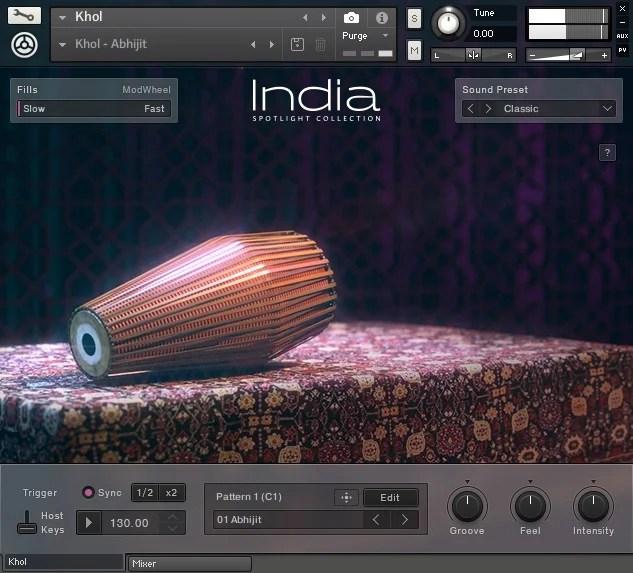Go to the previous pattern from 01 Abhijit
Image resolution: width=633 pixels, height=573 pixels.
coord(376,520)
